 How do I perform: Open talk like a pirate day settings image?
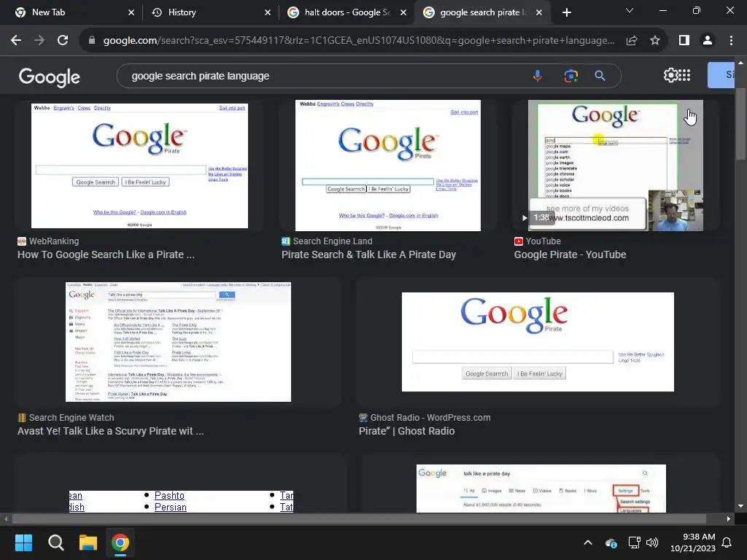tap(541, 489)
